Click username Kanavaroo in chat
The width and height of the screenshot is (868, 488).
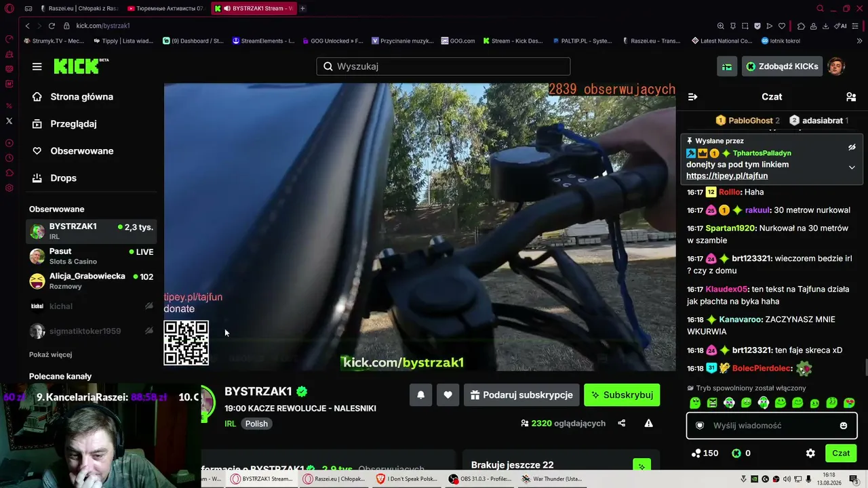tap(741, 319)
